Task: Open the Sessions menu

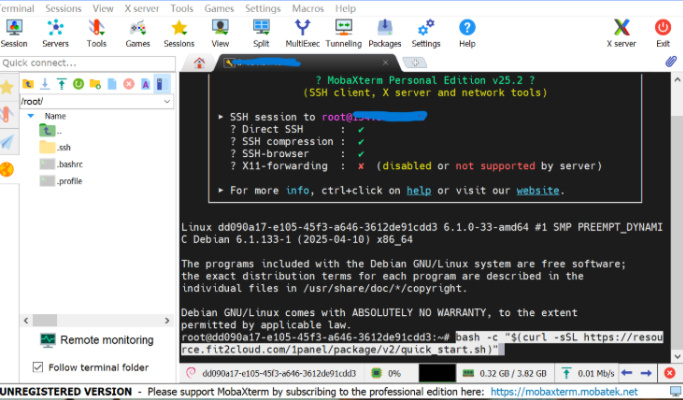Action: (63, 8)
